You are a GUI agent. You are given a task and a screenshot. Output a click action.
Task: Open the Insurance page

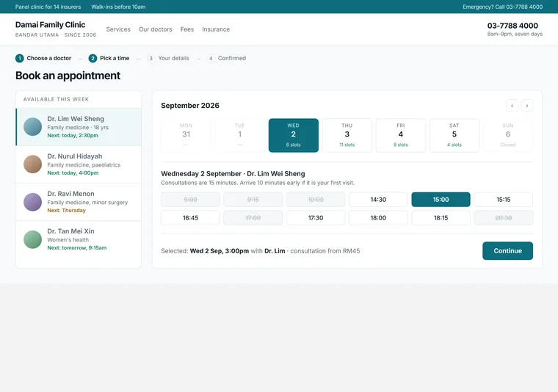pos(216,29)
